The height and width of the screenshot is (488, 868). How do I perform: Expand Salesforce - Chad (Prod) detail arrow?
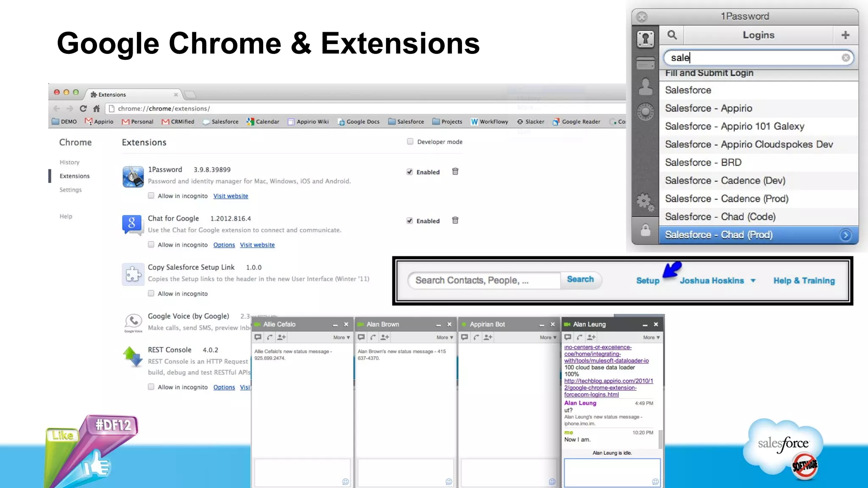846,235
